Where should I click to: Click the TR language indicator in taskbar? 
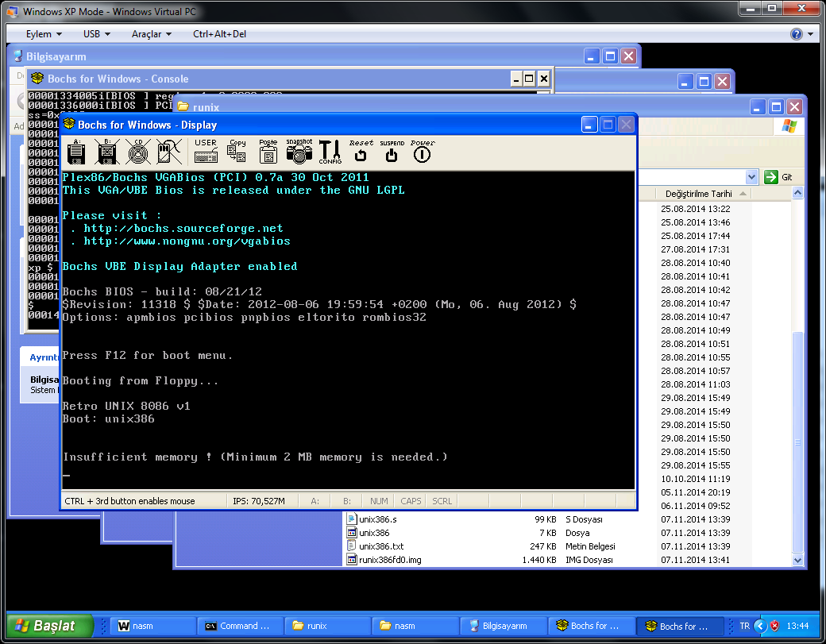(x=744, y=626)
